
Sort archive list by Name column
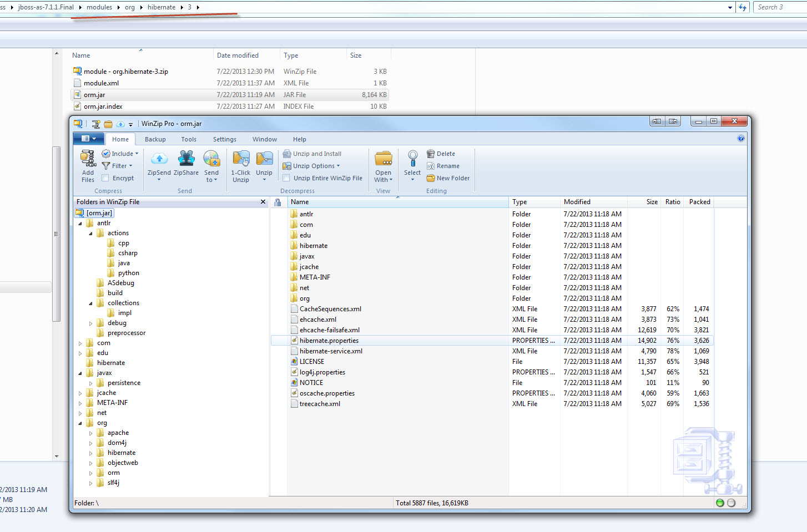[x=398, y=202]
